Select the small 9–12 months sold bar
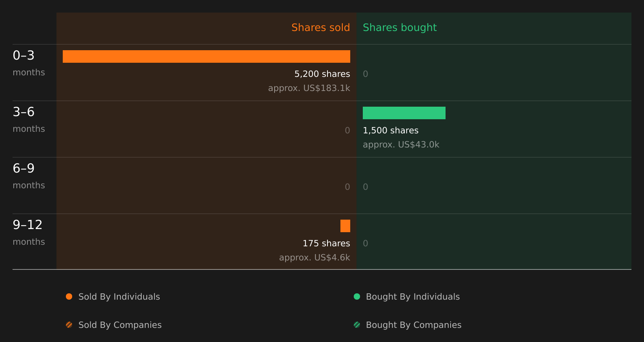Screen dimensions: 644x342 pos(345,226)
